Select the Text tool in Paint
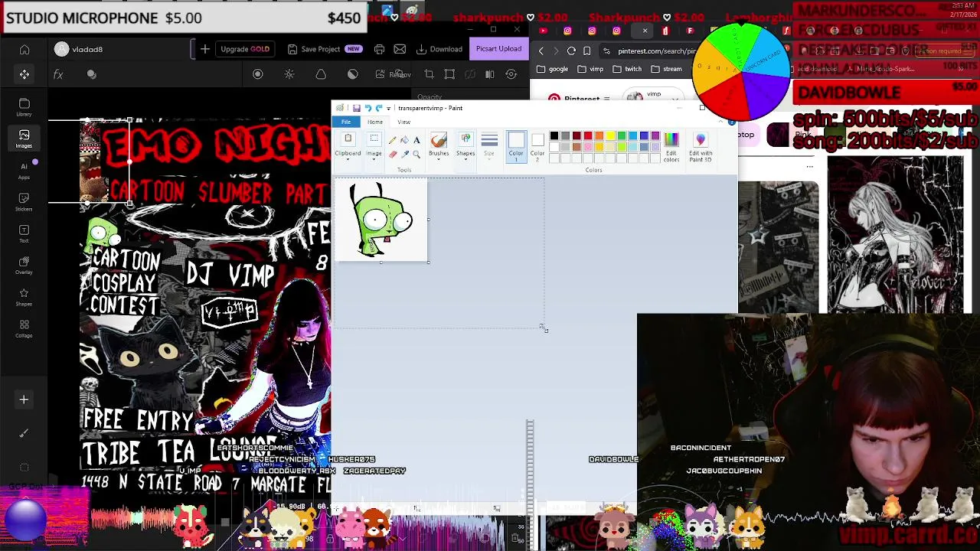 (416, 140)
